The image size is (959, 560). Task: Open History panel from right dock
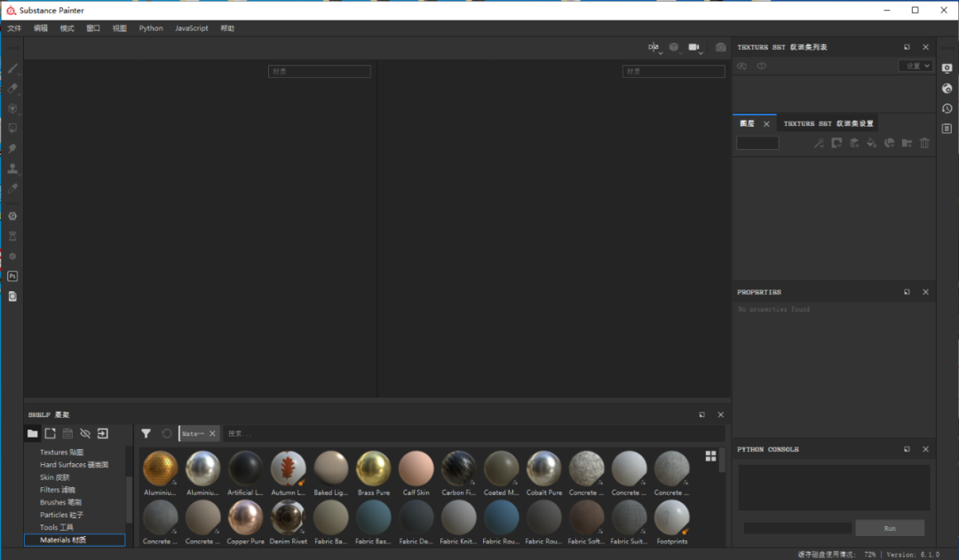947,109
